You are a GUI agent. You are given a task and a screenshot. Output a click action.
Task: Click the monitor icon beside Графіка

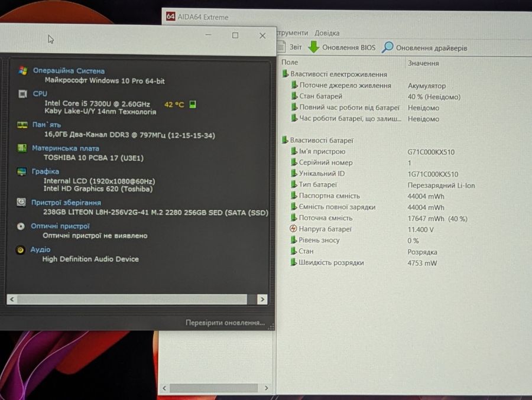click(x=21, y=171)
